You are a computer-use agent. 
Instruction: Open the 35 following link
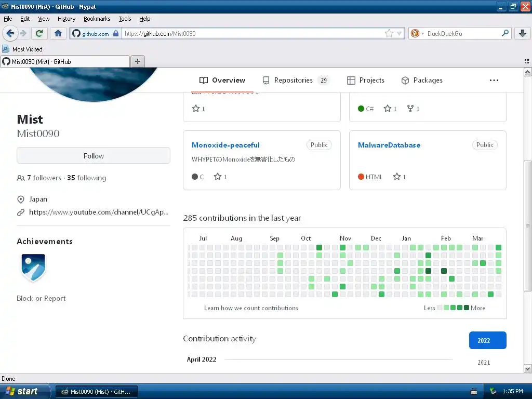(x=87, y=178)
